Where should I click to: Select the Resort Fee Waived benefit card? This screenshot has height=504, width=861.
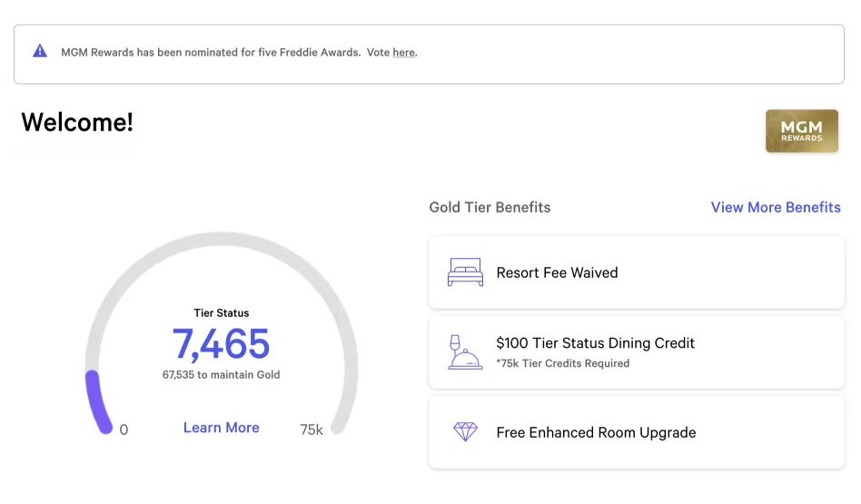[637, 272]
